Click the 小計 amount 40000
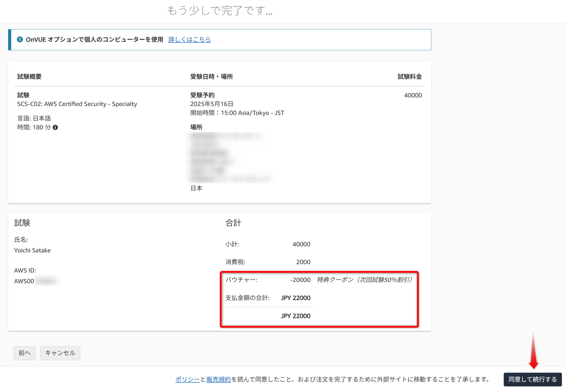 (301, 244)
